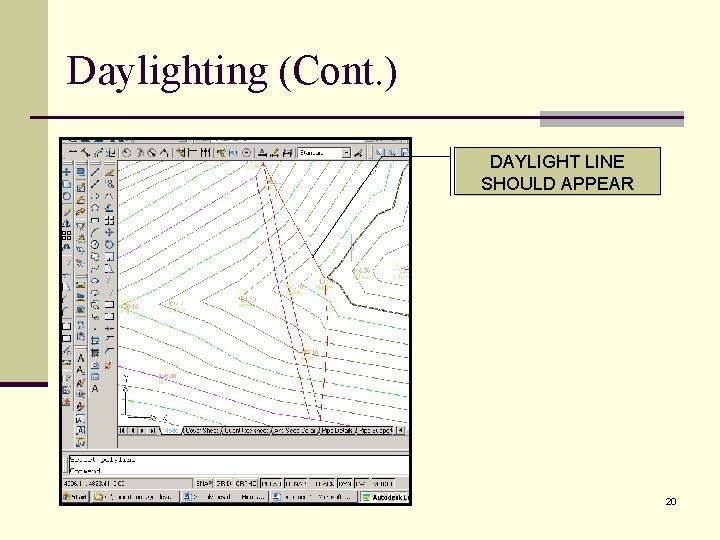Expand the dimension style dropdown arrow

tap(346, 153)
